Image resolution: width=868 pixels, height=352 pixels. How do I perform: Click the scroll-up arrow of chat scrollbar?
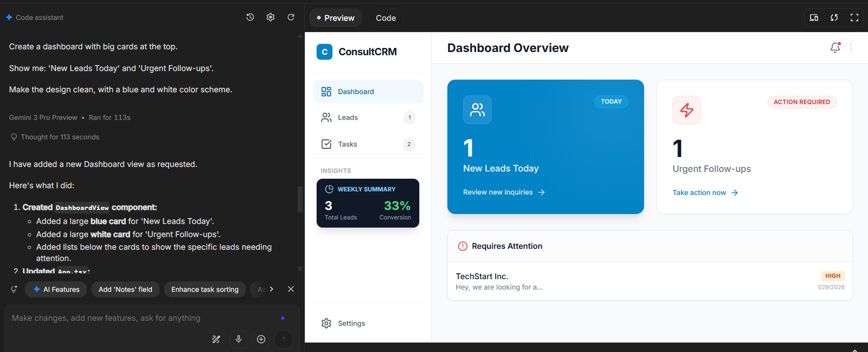click(x=300, y=36)
